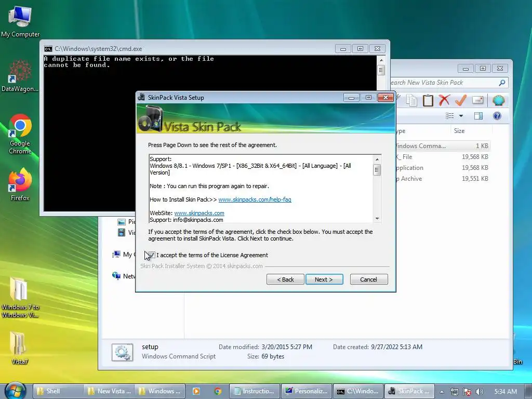Click the license text scrollbar down arrow
The width and height of the screenshot is (532, 399).
click(x=377, y=219)
